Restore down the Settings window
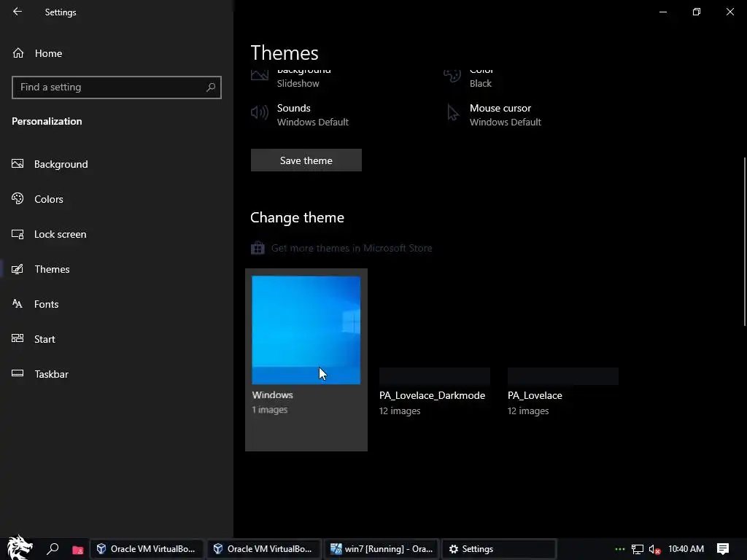This screenshot has height=560, width=747. (697, 12)
